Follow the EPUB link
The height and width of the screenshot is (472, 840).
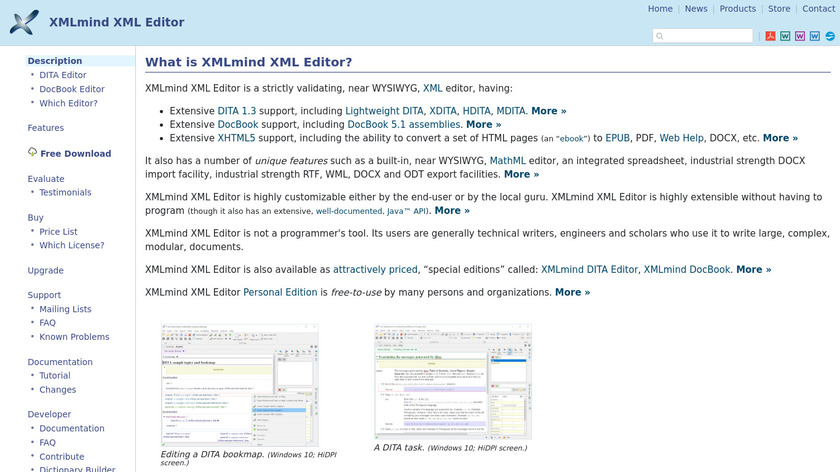(617, 138)
